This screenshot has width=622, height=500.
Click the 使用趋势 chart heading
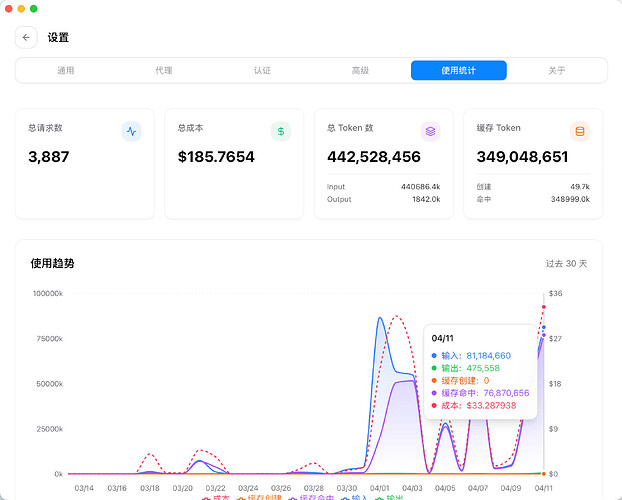pos(52,263)
